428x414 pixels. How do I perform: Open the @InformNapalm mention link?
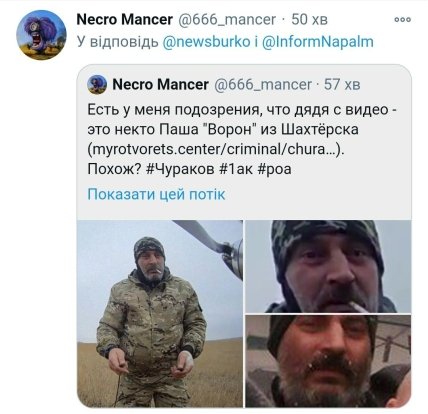[318, 42]
